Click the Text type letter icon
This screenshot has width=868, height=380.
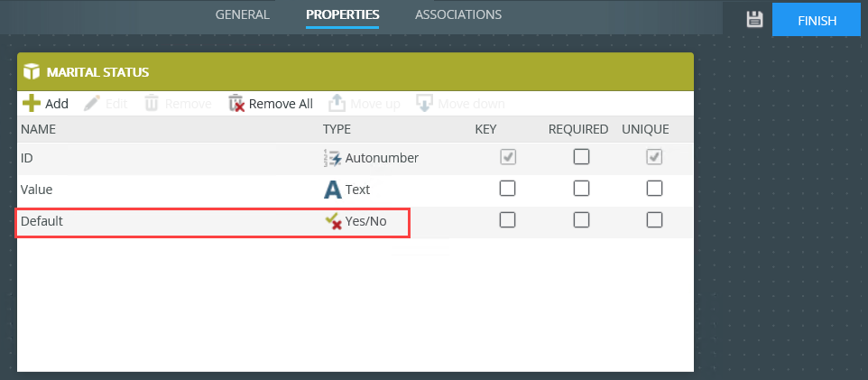click(x=332, y=190)
